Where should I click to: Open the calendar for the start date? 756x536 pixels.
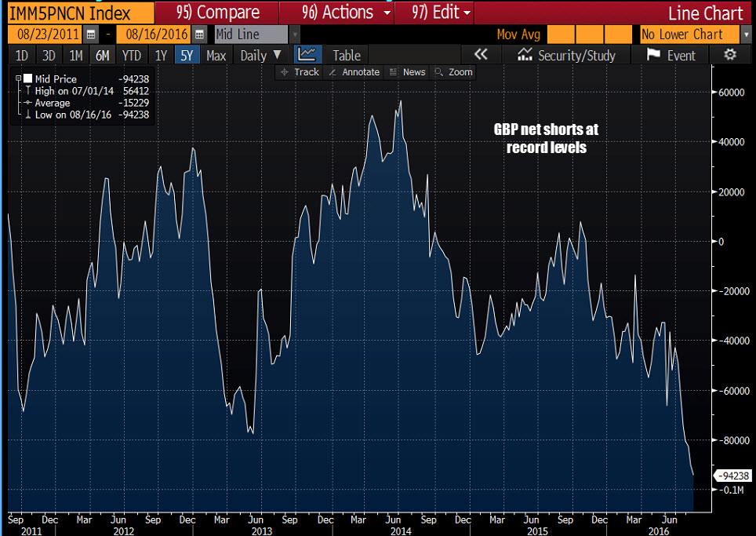(x=91, y=35)
